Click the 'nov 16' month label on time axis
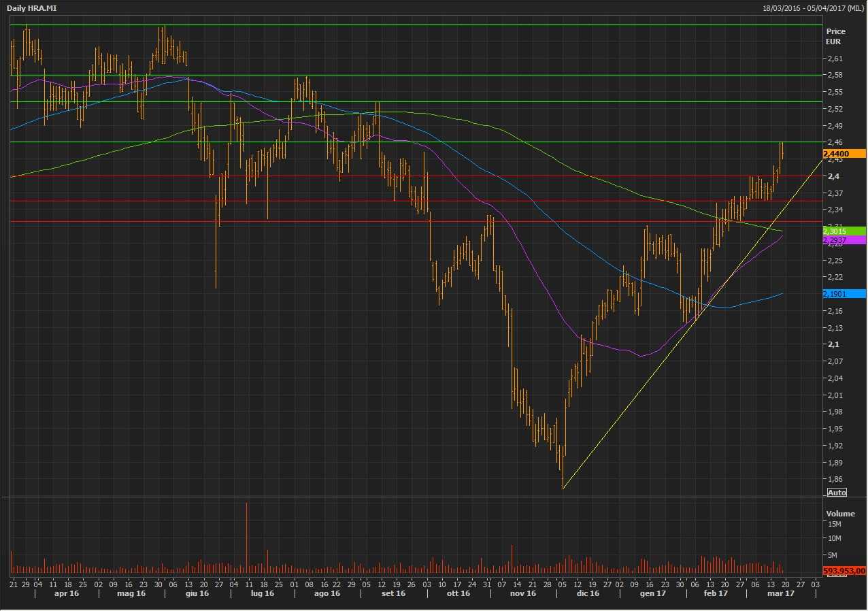868x611 pixels. pos(522,594)
